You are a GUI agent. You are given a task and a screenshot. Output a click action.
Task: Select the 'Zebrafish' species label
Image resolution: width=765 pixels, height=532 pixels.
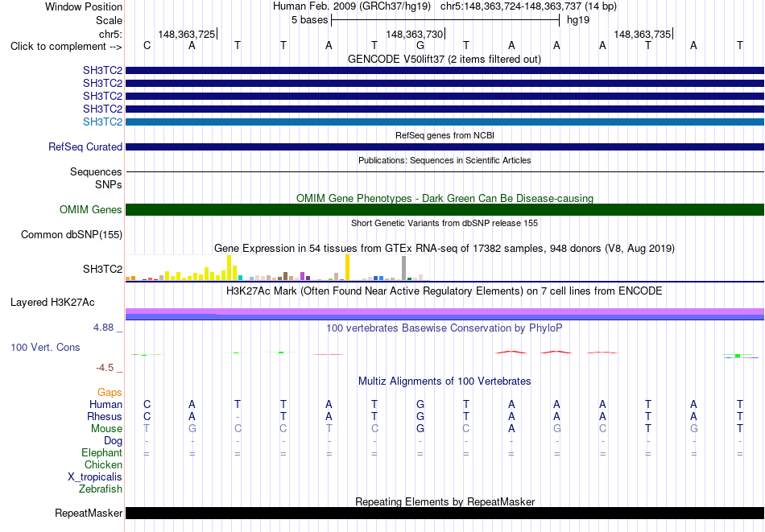[101, 489]
